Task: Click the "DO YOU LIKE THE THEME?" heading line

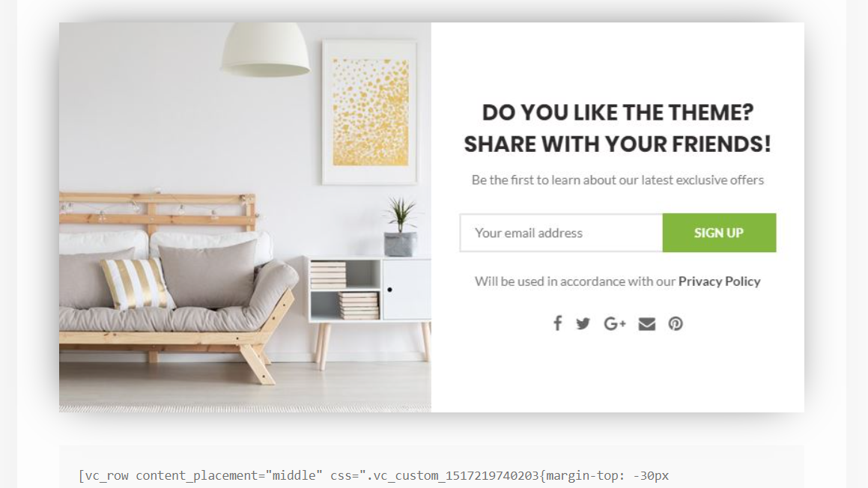Action: (618, 112)
